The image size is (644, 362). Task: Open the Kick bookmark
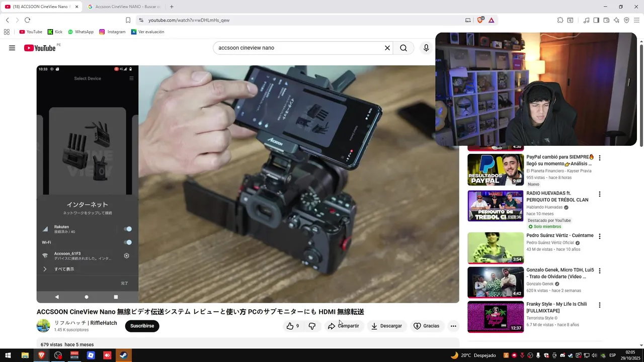(x=55, y=32)
